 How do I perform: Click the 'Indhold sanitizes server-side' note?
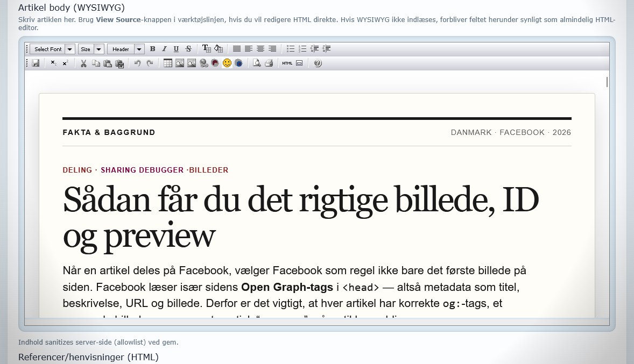point(98,342)
